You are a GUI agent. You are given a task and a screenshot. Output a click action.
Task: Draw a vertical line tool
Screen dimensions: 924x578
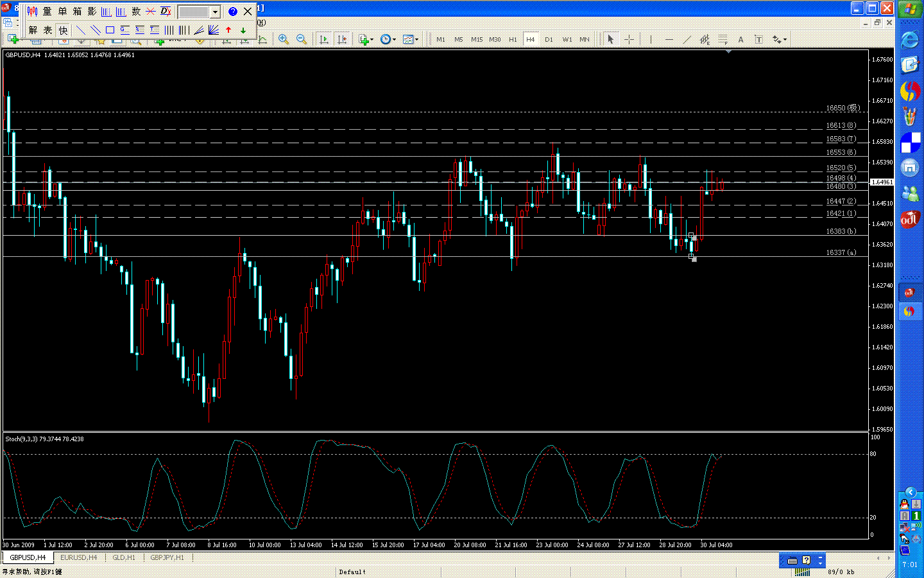pos(651,39)
